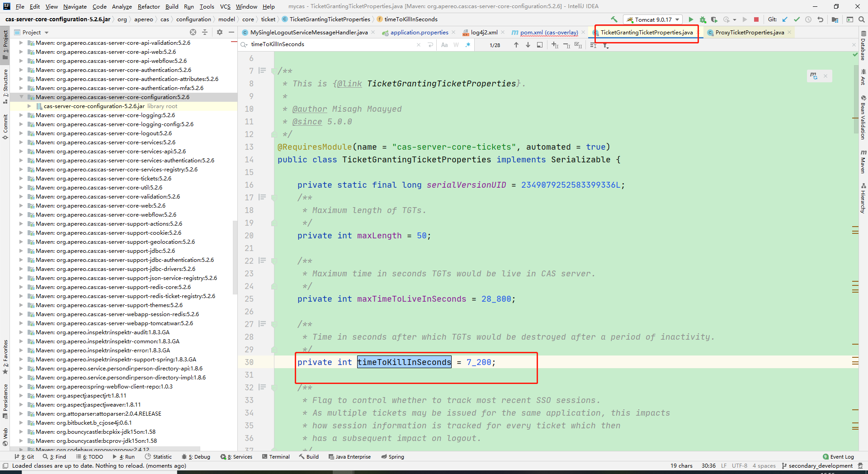This screenshot has height=474, width=868.
Task: Start debugging with the bug icon
Action: (x=703, y=19)
